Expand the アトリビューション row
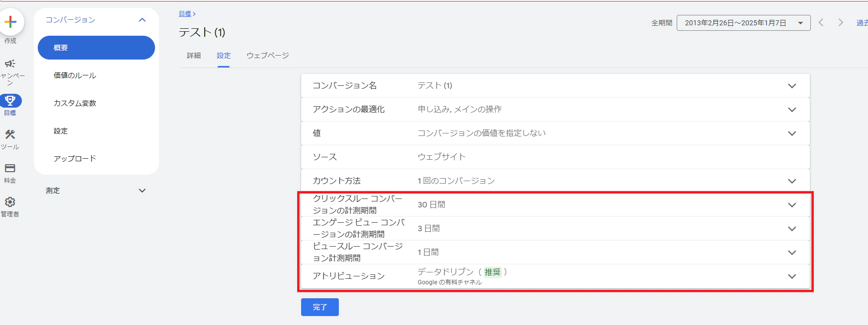The image size is (868, 325). (x=792, y=276)
